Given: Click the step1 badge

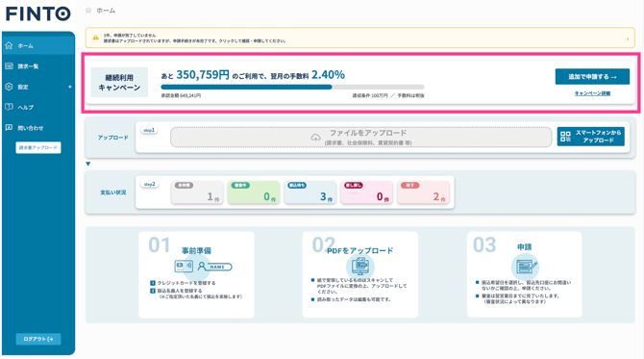Looking at the screenshot, I should click(x=149, y=130).
